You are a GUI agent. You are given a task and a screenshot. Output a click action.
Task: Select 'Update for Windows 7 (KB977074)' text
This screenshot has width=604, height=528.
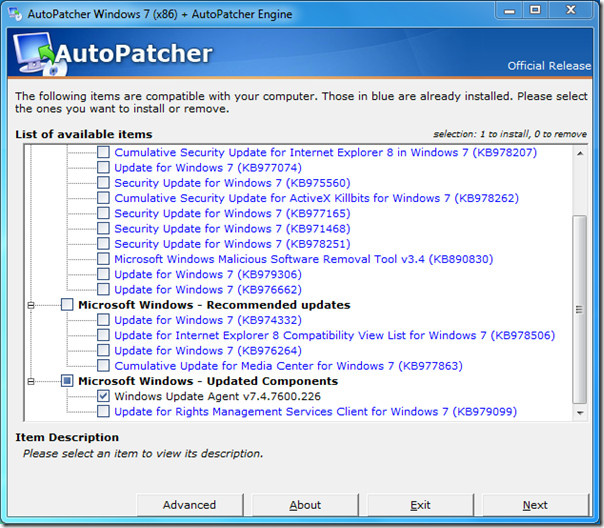click(x=208, y=168)
